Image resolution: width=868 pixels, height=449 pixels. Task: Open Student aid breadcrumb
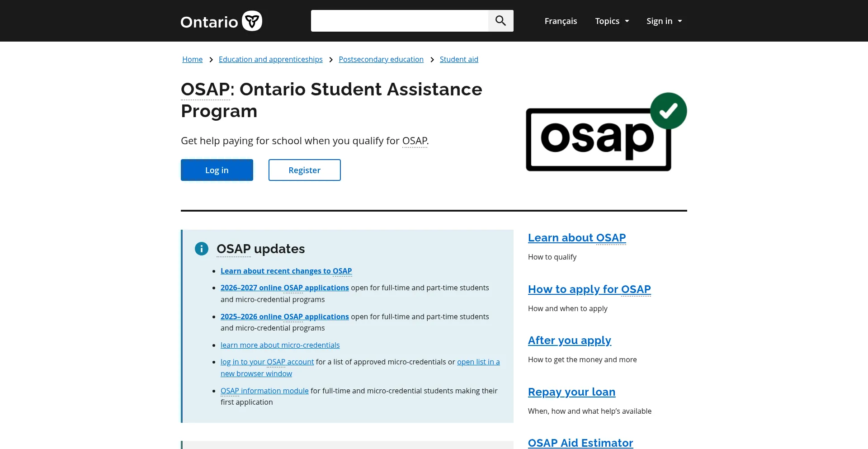tap(459, 59)
